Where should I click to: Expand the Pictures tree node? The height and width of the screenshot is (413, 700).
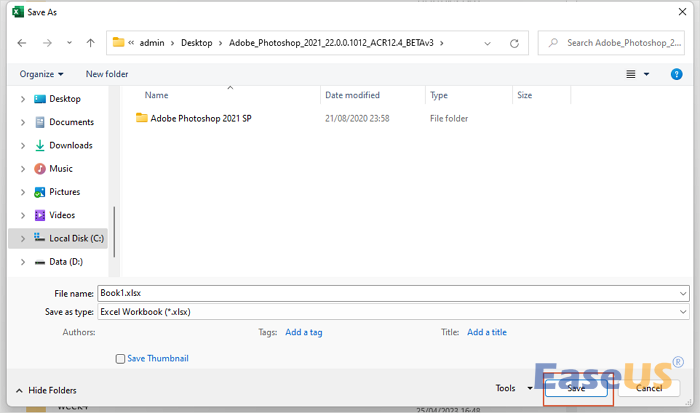(x=23, y=192)
